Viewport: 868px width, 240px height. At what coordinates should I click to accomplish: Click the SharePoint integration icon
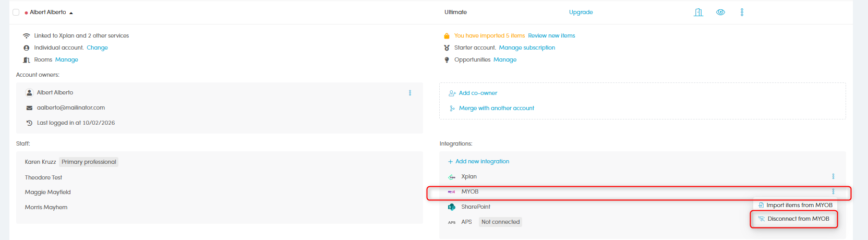452,207
